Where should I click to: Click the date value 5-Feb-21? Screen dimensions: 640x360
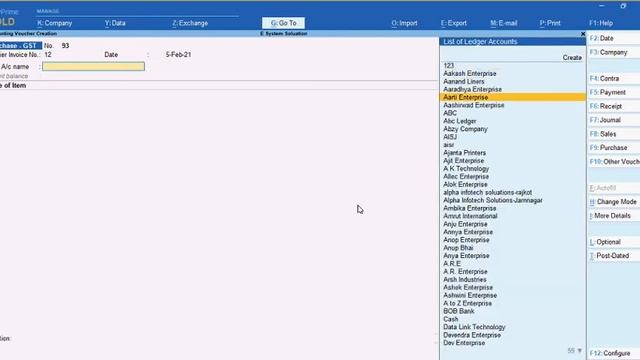178,55
